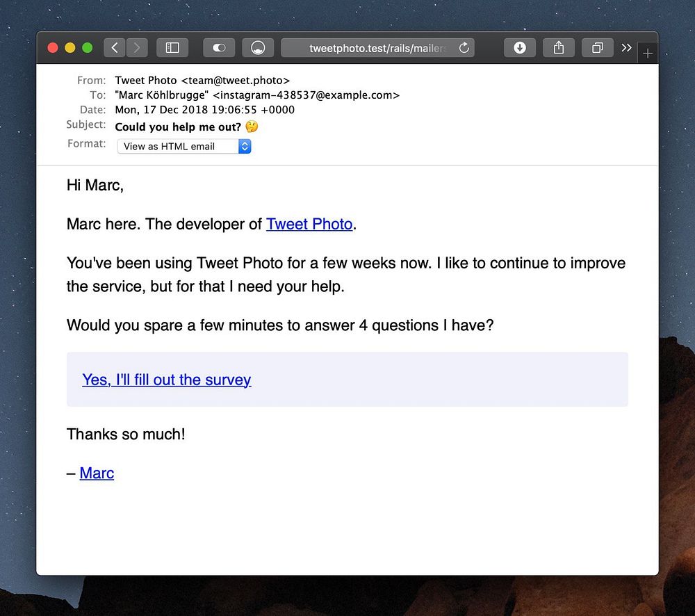The image size is (695, 616).
Task: Open the View as HTML email dropdown
Action: (184, 146)
